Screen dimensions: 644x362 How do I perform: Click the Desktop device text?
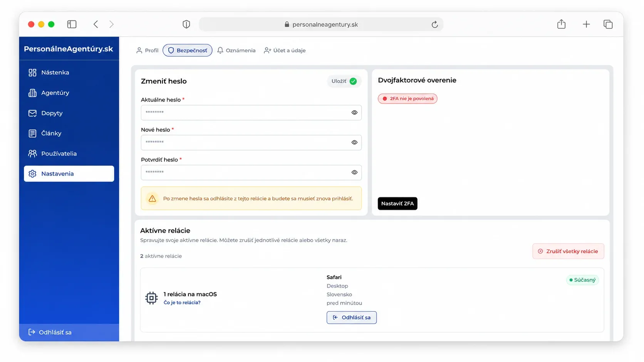337,286
